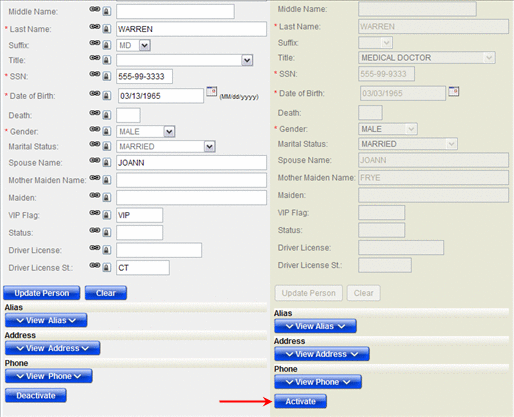514x417 pixels.
Task: Click the lock icon beside VIP Flag
Action: [106, 215]
